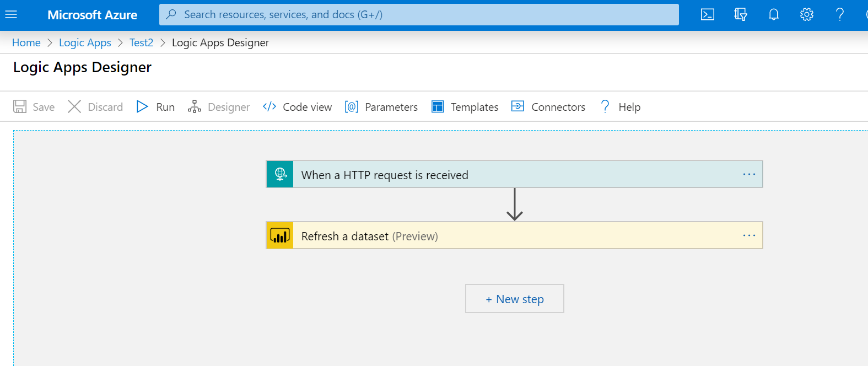
Task: Launch Cloud Shell from the top bar
Action: point(707,15)
